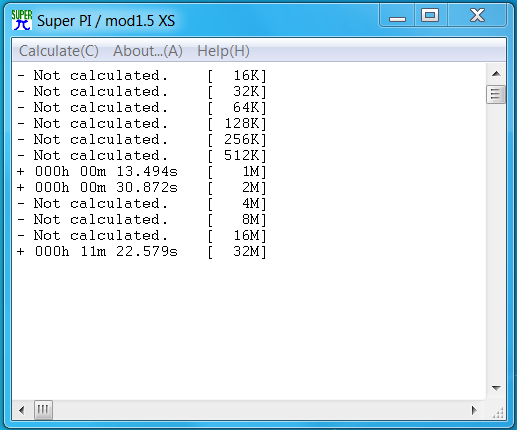Viewport: 517px width, 430px height.
Task: Minimize the Super PI window
Action: (397, 15)
